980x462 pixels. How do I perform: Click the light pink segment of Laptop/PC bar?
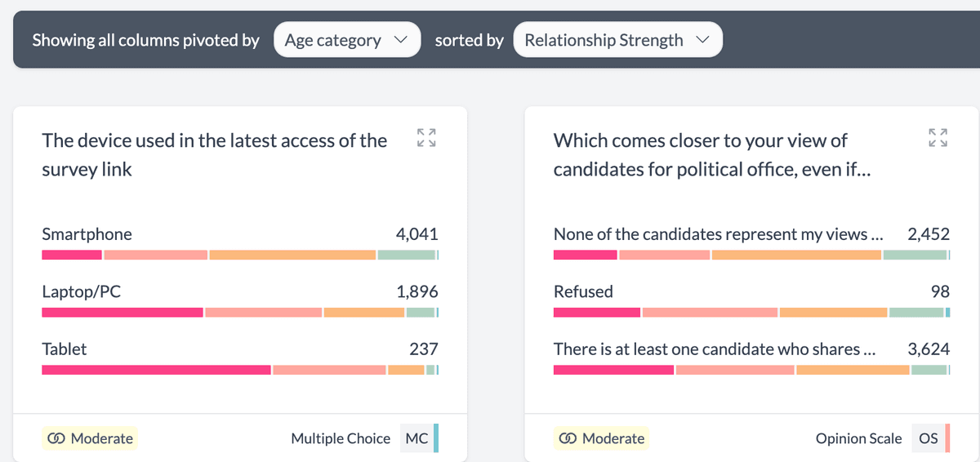pyautogui.click(x=263, y=313)
